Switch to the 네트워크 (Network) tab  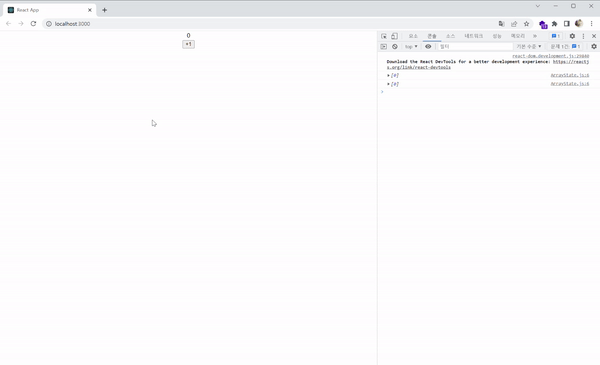474,36
